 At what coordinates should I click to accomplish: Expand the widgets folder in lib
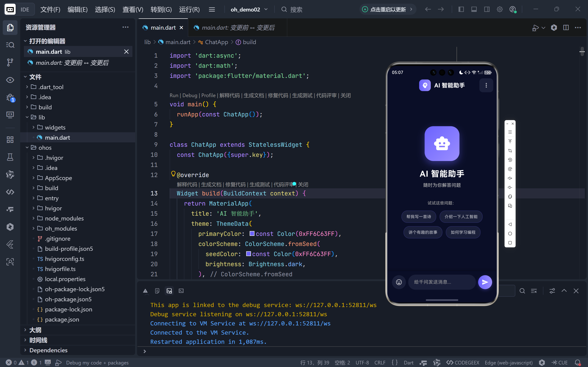point(55,127)
